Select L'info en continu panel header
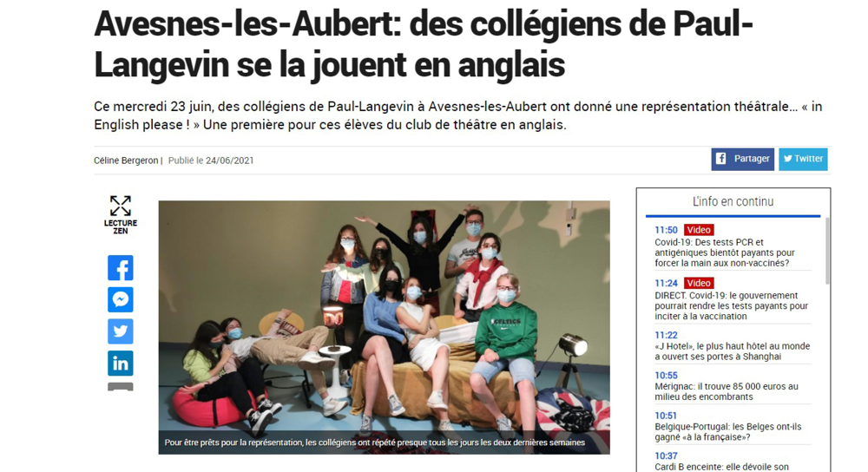 733,202
